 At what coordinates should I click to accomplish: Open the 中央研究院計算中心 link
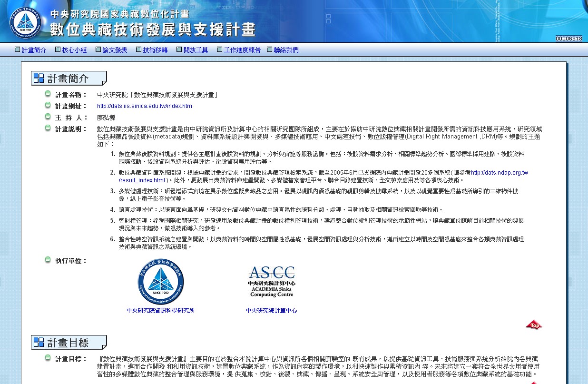[x=271, y=310]
